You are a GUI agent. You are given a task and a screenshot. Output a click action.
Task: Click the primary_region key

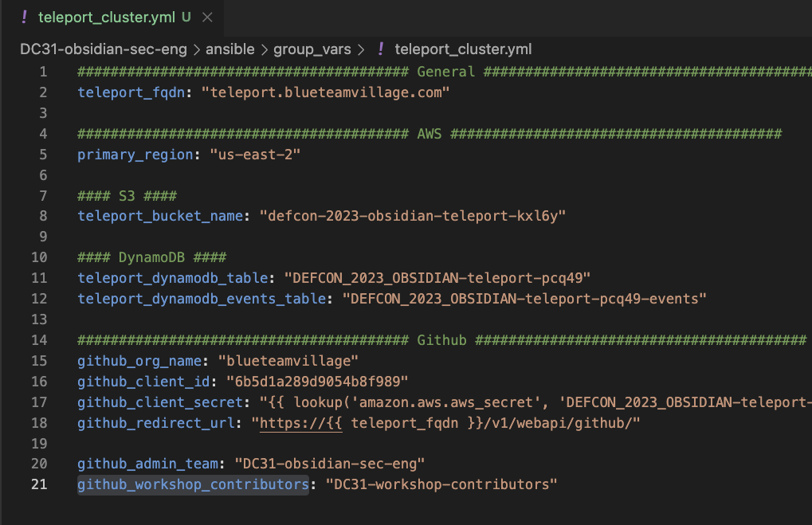tap(135, 155)
